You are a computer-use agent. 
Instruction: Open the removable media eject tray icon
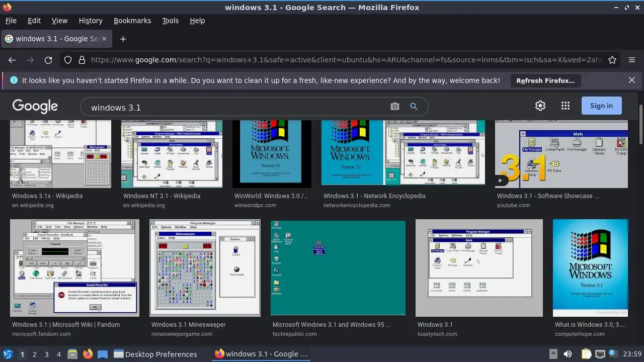(x=553, y=354)
